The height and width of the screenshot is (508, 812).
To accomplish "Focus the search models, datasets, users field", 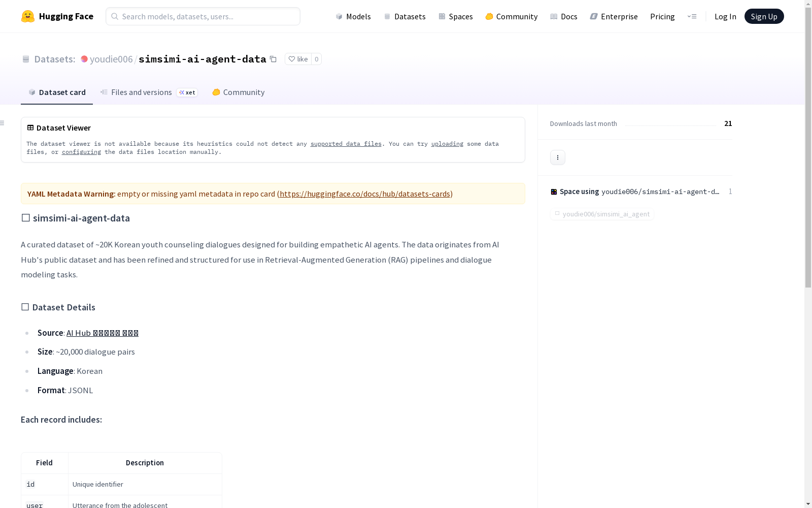I will tap(203, 16).
